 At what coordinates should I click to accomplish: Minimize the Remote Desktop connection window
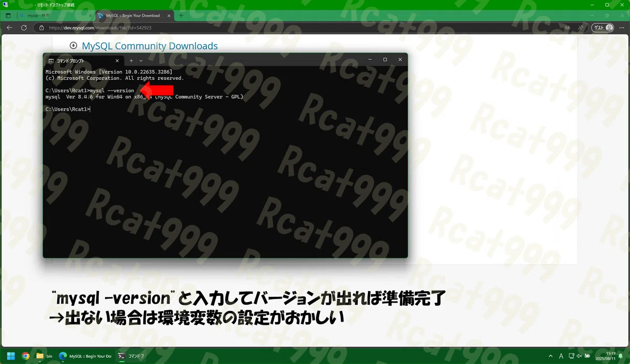(592, 4)
